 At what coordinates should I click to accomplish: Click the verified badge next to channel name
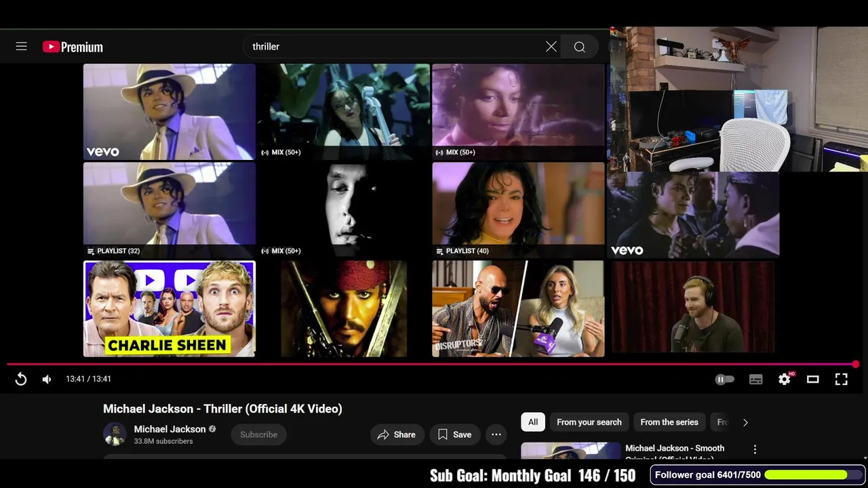pyautogui.click(x=212, y=429)
